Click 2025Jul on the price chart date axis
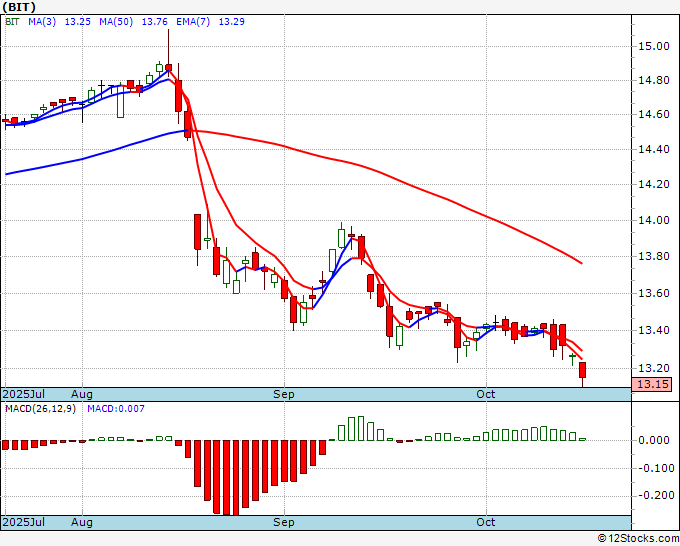 24,394
